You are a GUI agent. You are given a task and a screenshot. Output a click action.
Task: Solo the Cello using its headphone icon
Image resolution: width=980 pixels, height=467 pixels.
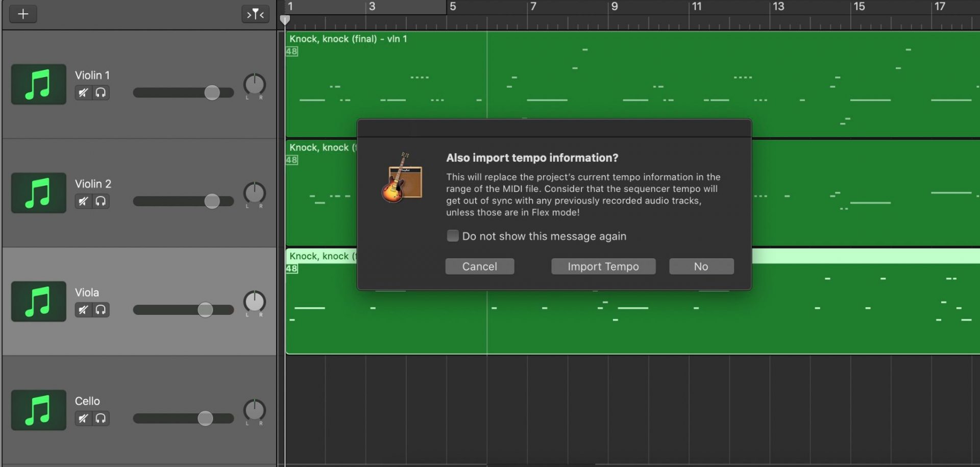coord(101,418)
